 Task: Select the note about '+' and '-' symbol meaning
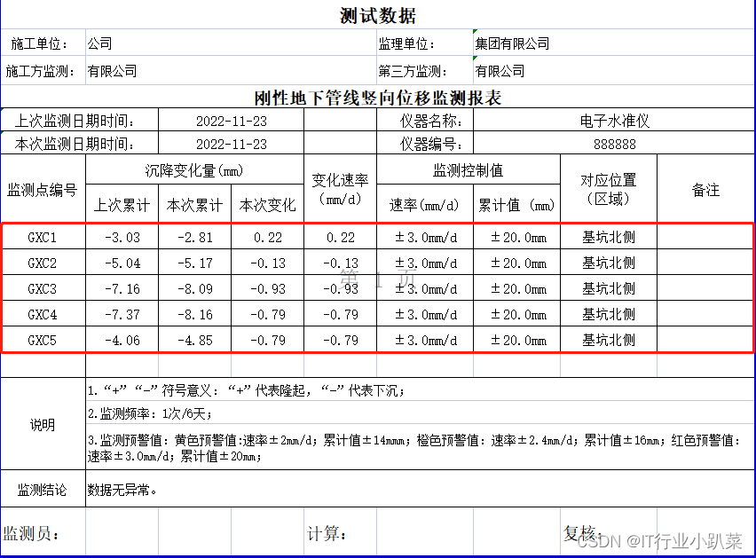[420, 389]
